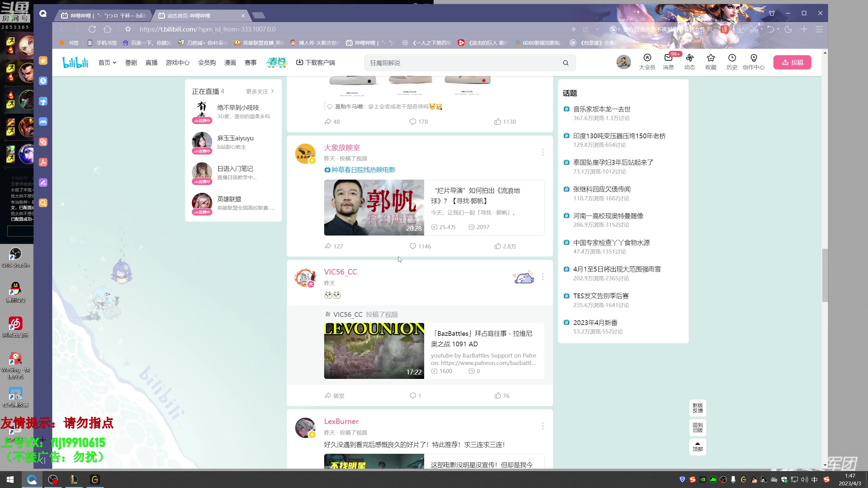The height and width of the screenshot is (488, 868).
Task: Open 种草春日院线热映电影 topic link
Action: coord(360,170)
